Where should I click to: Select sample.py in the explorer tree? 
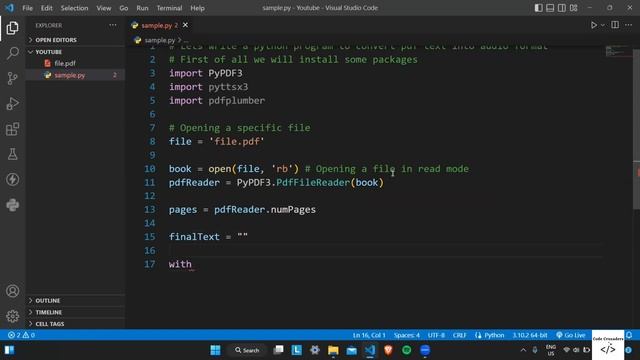click(76, 75)
